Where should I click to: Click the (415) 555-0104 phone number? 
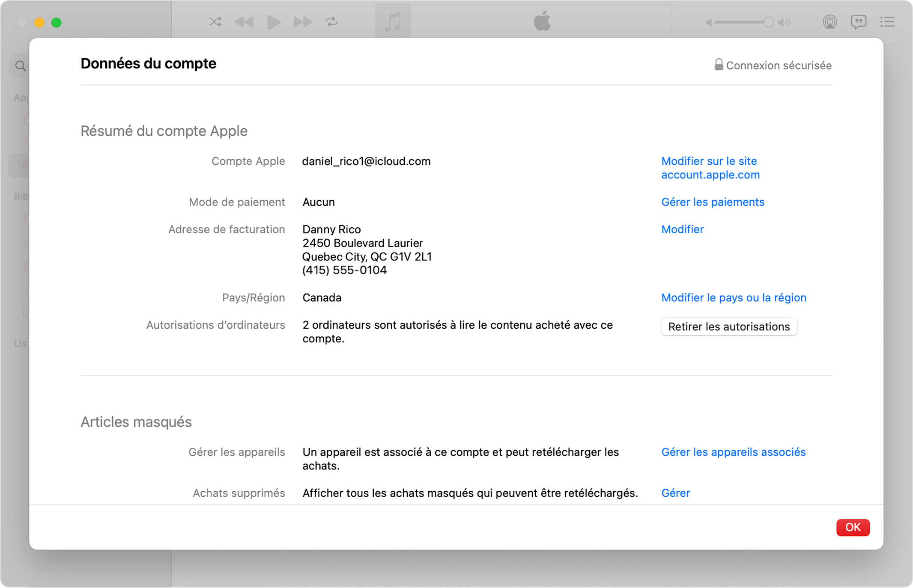[344, 270]
